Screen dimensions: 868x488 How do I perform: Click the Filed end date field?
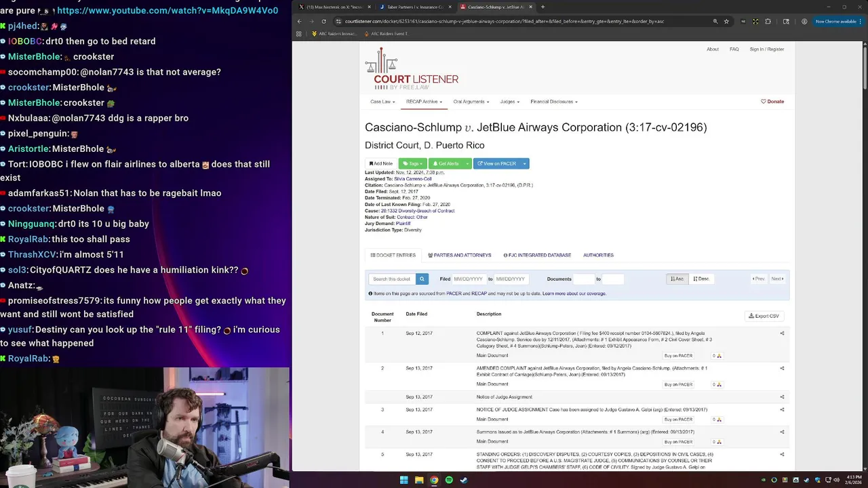pyautogui.click(x=511, y=279)
